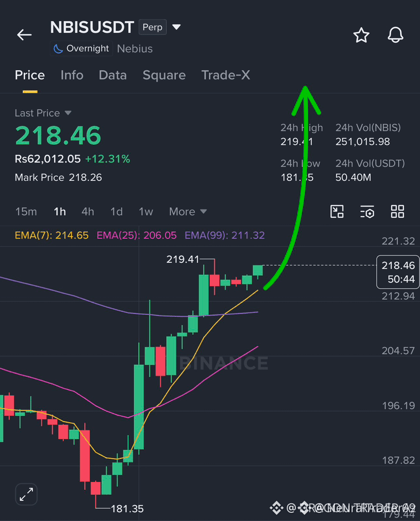Tap the 219.41 high marker on chart
This screenshot has height=521, width=420.
tap(182, 259)
